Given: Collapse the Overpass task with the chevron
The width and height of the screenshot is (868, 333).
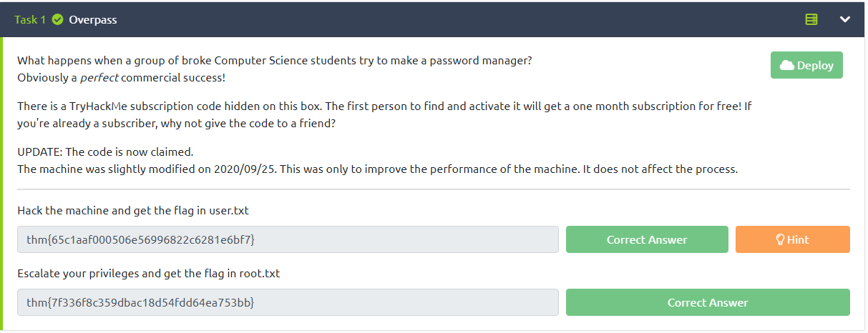Looking at the screenshot, I should (x=845, y=20).
